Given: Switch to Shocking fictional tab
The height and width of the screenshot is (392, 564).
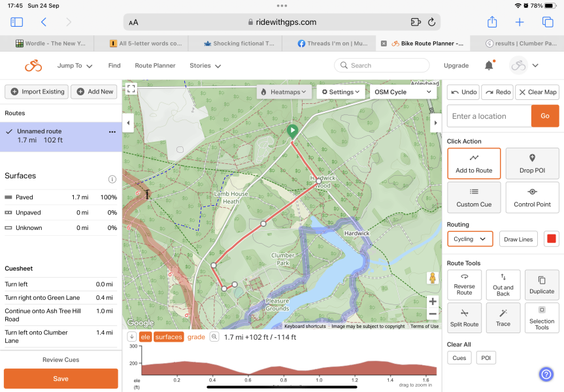Looking at the screenshot, I should coord(235,44).
